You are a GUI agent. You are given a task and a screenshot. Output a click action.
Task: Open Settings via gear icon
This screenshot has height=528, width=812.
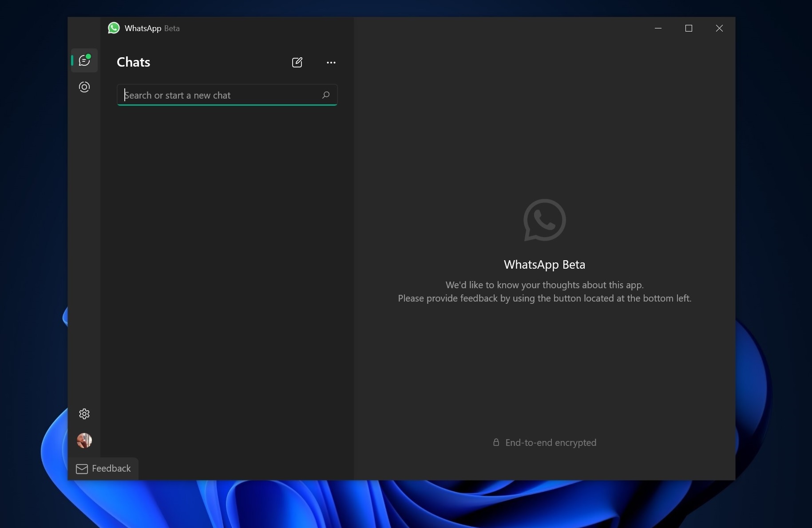[x=84, y=414]
